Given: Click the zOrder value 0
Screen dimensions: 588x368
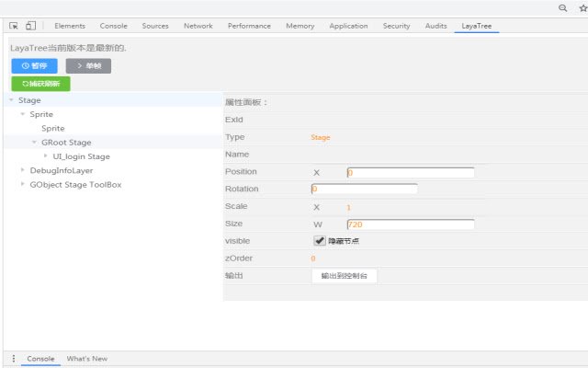Looking at the screenshot, I should click(313, 259).
